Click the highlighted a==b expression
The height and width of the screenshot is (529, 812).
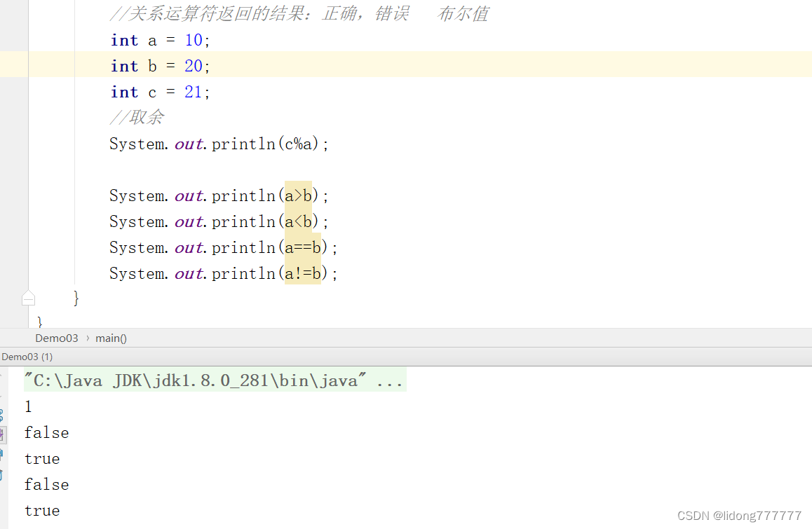point(303,247)
